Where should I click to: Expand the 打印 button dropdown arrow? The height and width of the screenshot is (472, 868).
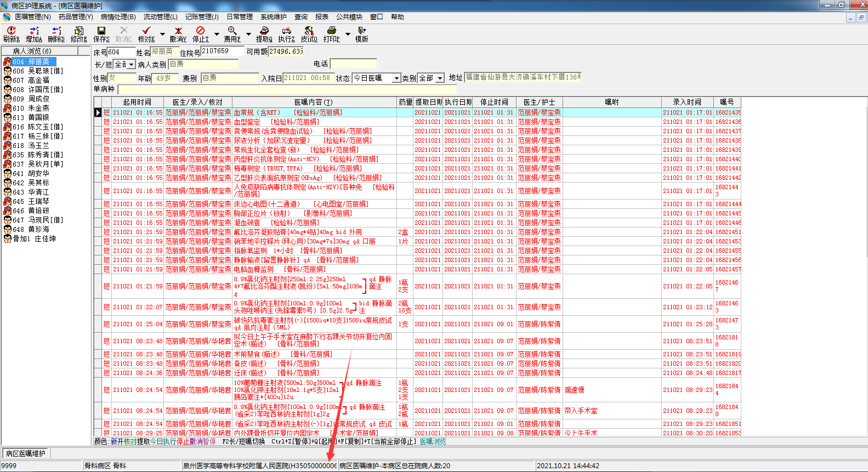[348, 34]
